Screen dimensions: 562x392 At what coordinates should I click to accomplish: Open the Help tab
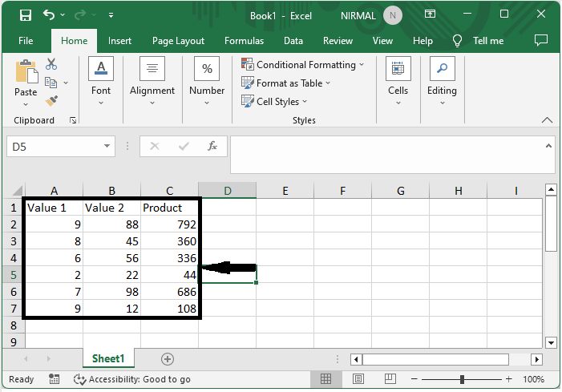423,41
